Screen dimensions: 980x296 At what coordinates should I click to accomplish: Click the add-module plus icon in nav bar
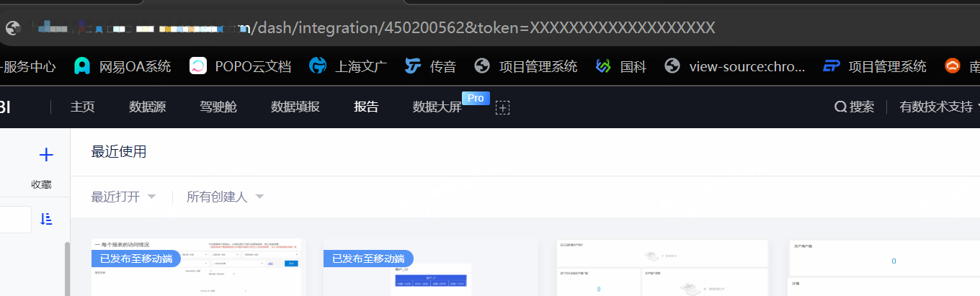click(502, 108)
